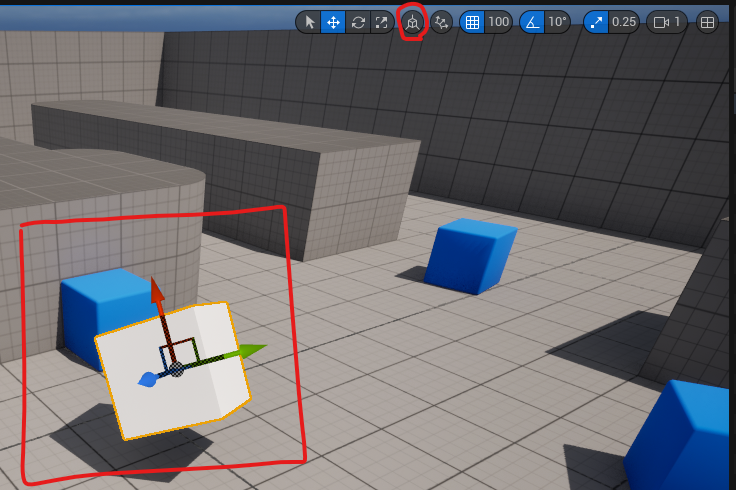The width and height of the screenshot is (736, 490).
Task: Select the tilted blue cube in floor center
Action: pos(471,256)
